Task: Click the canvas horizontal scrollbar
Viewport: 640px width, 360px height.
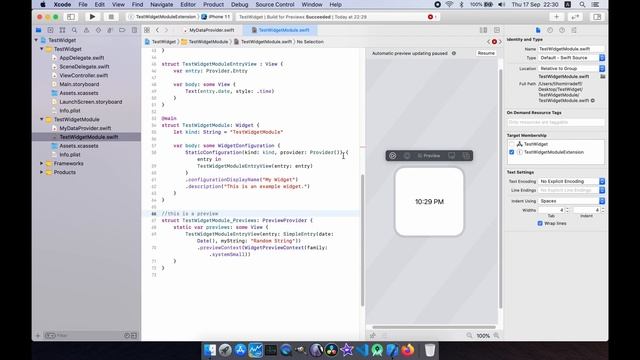Action: pyautogui.click(x=434, y=327)
